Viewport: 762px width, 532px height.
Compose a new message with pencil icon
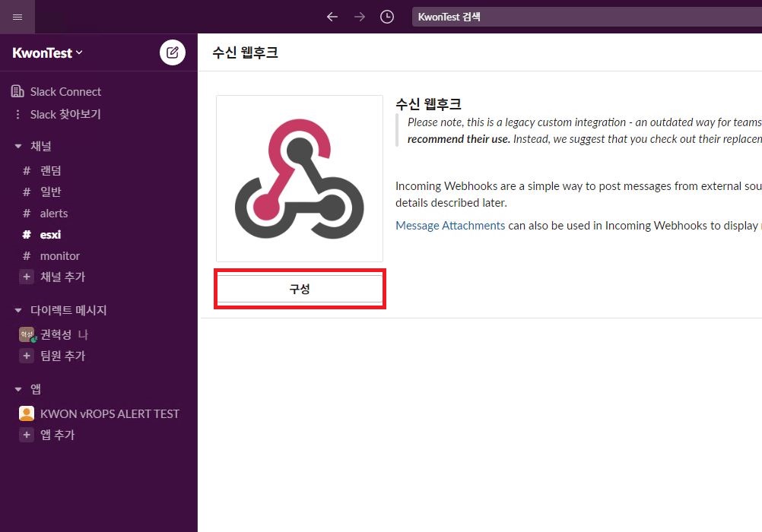(173, 52)
